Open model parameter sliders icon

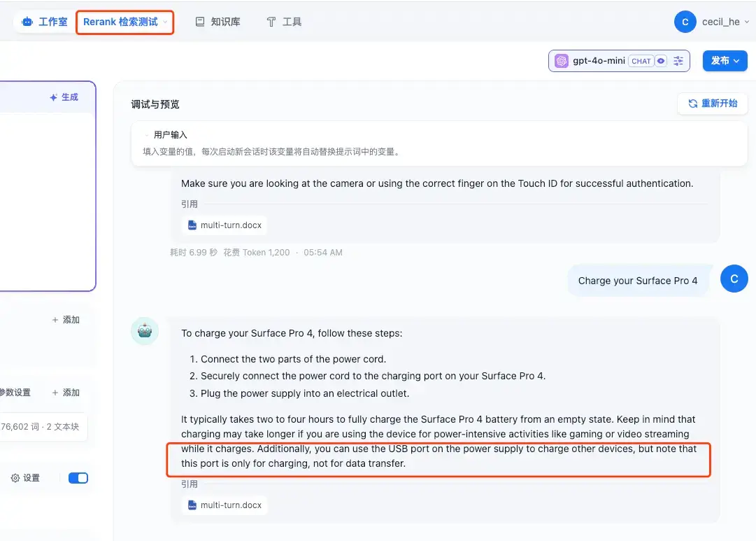[678, 61]
